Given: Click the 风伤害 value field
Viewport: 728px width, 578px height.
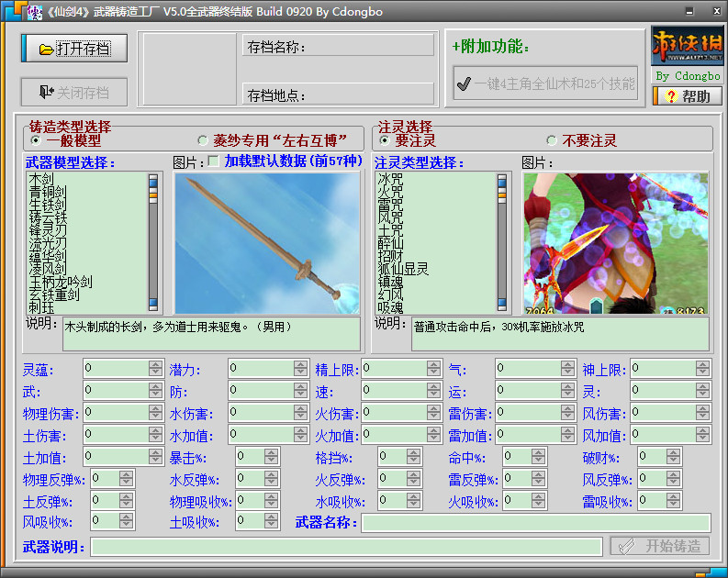Looking at the screenshot, I should tap(664, 412).
